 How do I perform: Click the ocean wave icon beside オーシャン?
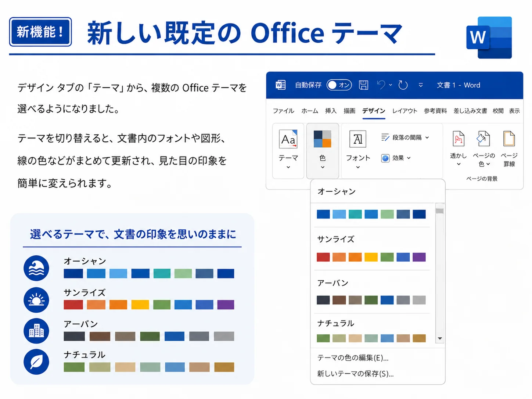click(x=36, y=268)
